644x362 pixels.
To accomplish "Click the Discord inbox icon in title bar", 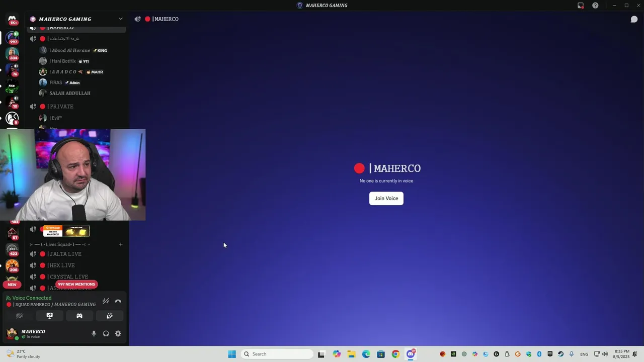I will [x=581, y=6].
